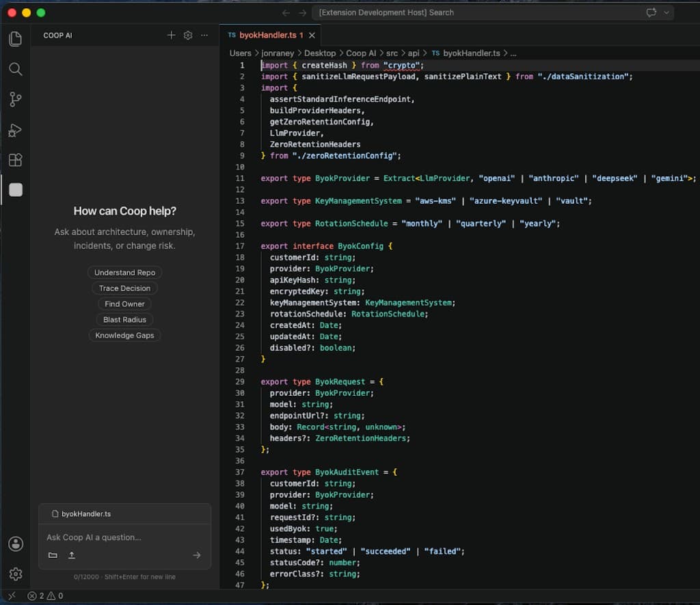This screenshot has height=605, width=700.
Task: Open the Explorer files view
Action: pyautogui.click(x=16, y=39)
